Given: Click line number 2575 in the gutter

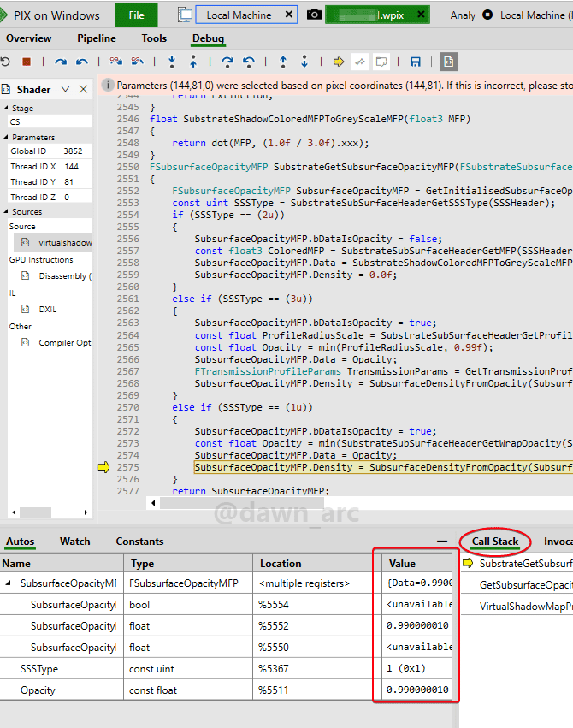Looking at the screenshot, I should pyautogui.click(x=128, y=467).
